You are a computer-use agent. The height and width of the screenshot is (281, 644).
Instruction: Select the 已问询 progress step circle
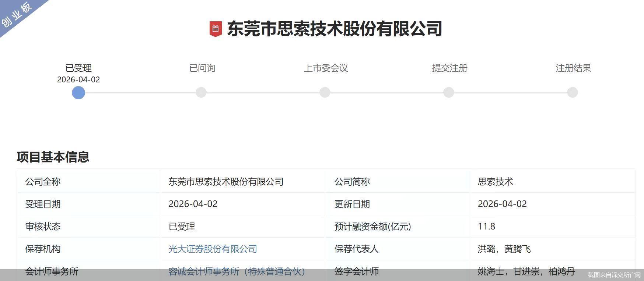point(201,92)
